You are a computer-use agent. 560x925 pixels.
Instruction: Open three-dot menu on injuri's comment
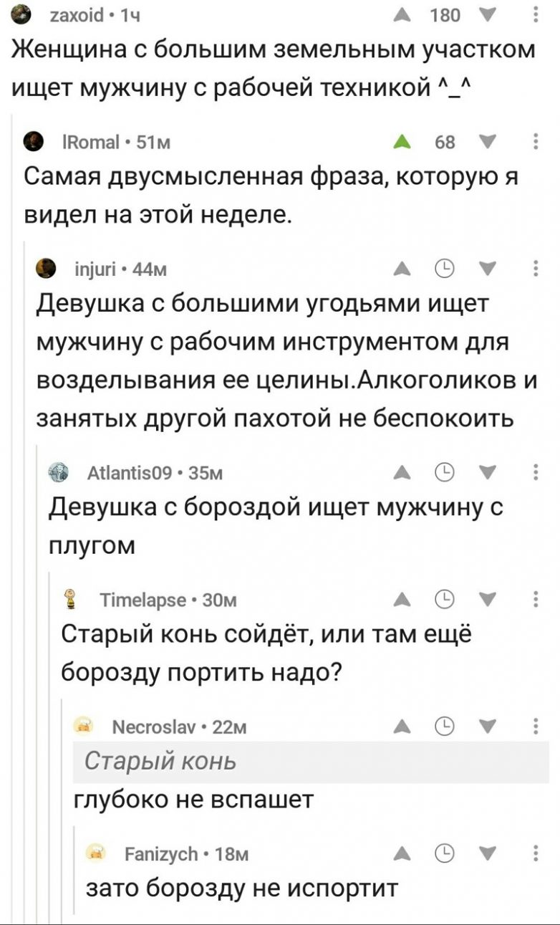click(x=537, y=269)
